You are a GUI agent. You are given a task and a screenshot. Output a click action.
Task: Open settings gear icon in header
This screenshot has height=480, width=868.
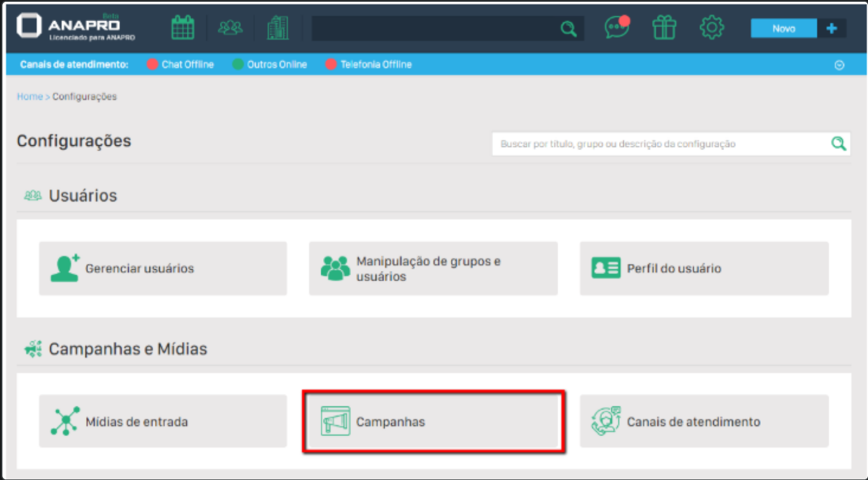(x=711, y=28)
